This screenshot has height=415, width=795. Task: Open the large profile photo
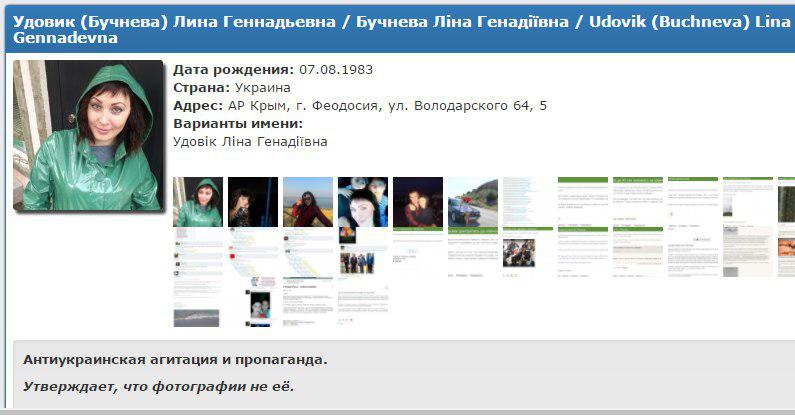coord(88,135)
